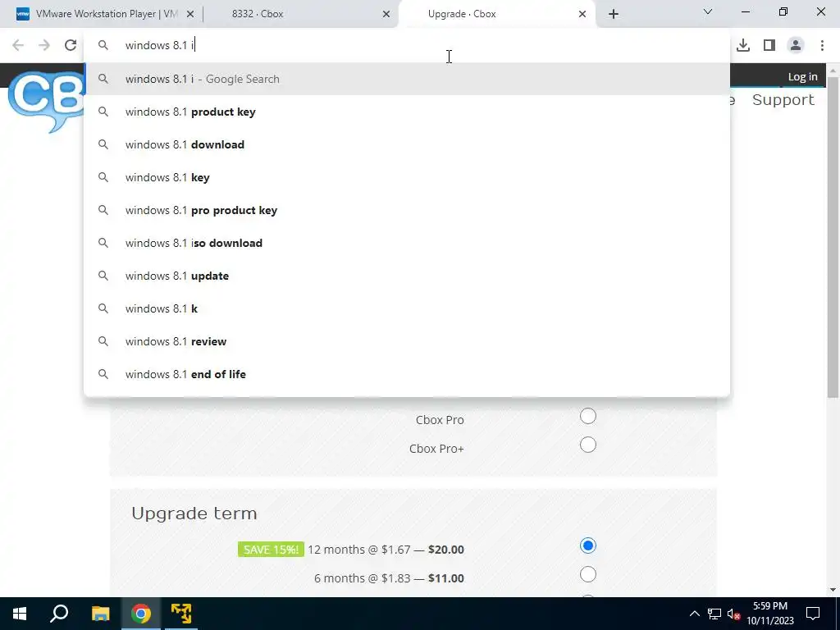The image size is (840, 630).
Task: Open the network status tray icon
Action: pos(714,614)
